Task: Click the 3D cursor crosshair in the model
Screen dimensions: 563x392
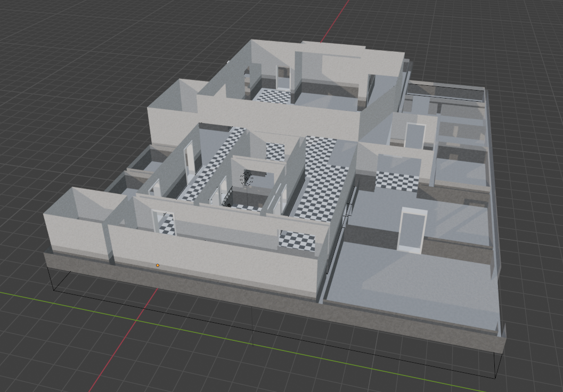Action: pyautogui.click(x=246, y=178)
